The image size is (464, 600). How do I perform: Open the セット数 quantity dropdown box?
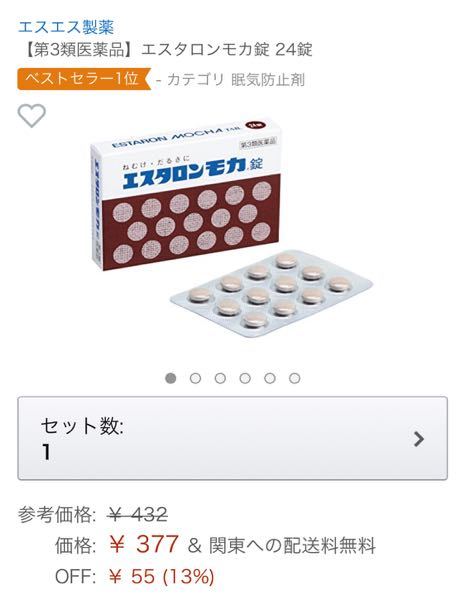point(233,438)
